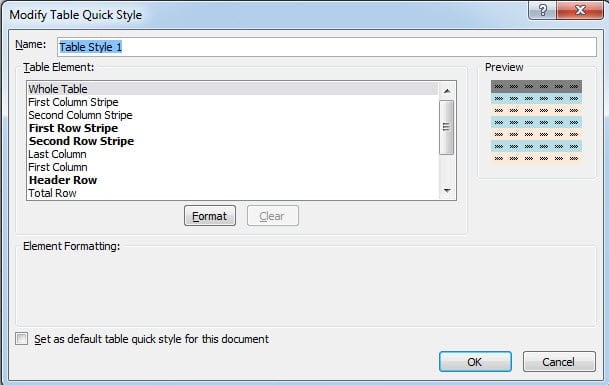Viewport: 609px width, 385px height.
Task: Click into the Name text field
Action: click(327, 47)
